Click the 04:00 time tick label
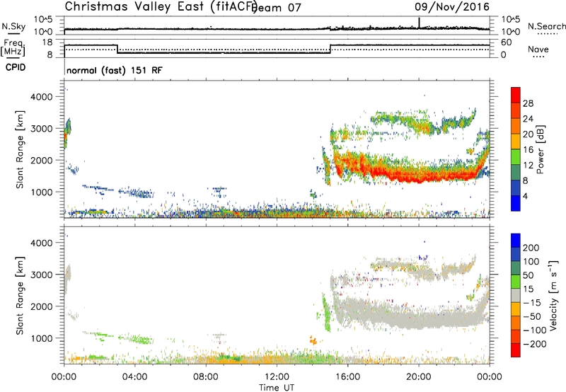This screenshot has height=392, width=566. (135, 377)
